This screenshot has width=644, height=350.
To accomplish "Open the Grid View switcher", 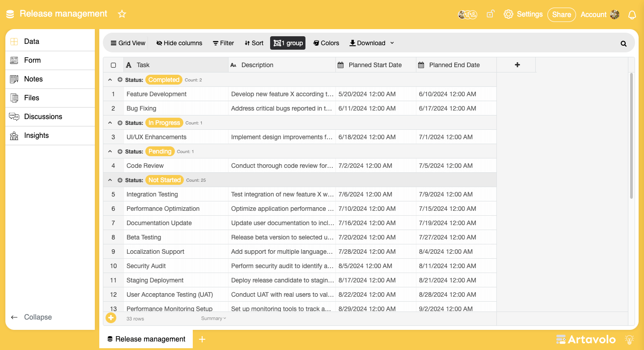I will (x=128, y=43).
